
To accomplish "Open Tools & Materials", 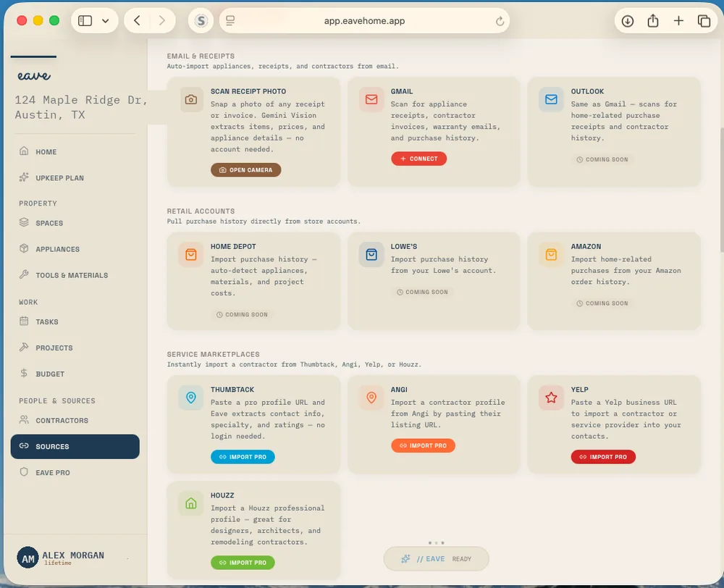I will point(75,275).
